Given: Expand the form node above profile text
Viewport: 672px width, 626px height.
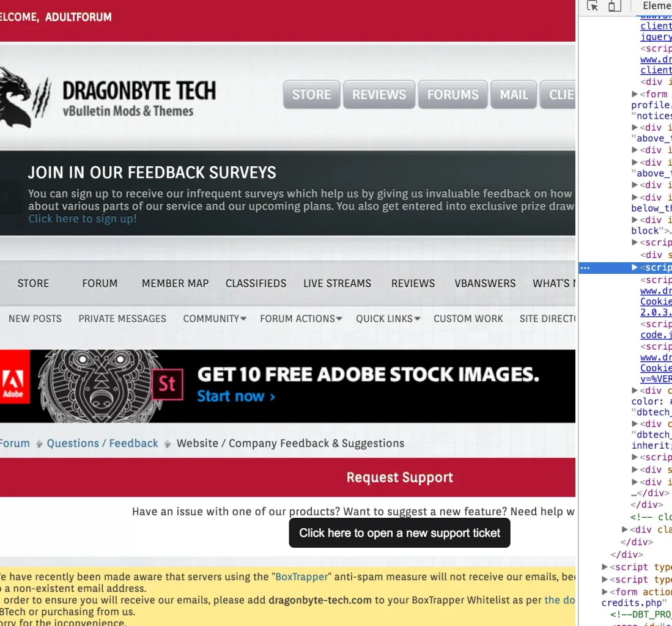Looking at the screenshot, I should coord(635,94).
